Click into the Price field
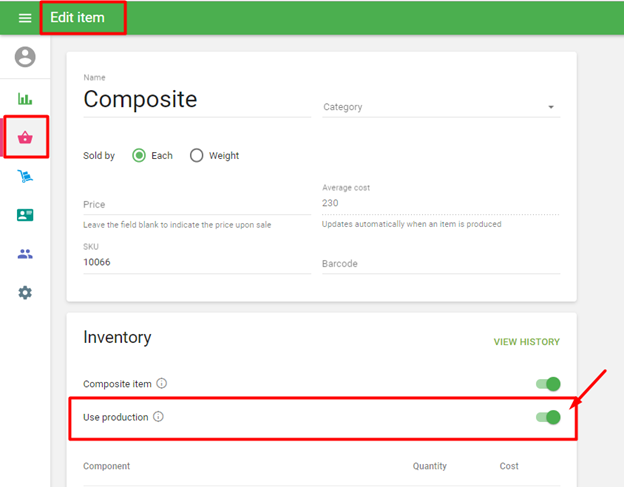The width and height of the screenshot is (624, 487). [x=197, y=204]
